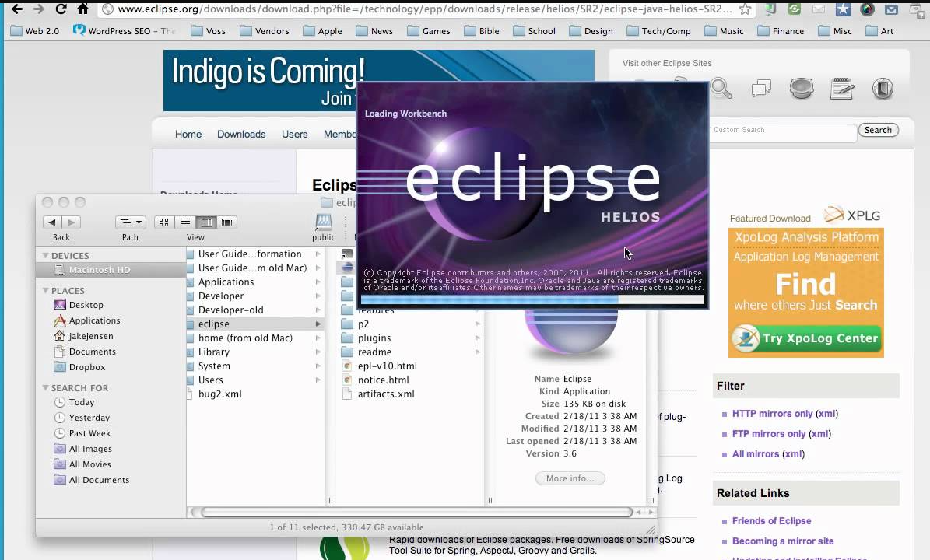Click the browser forward arrow
This screenshot has width=930, height=560.
click(x=39, y=9)
